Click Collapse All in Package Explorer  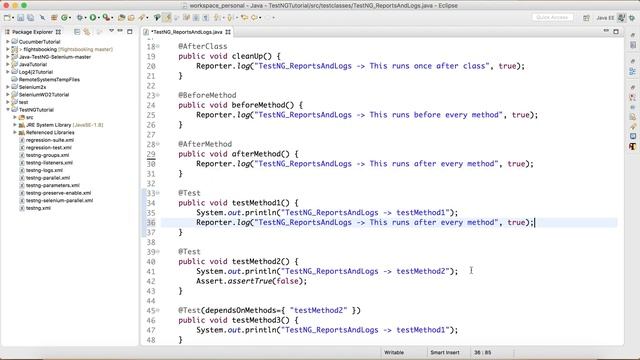click(77, 31)
